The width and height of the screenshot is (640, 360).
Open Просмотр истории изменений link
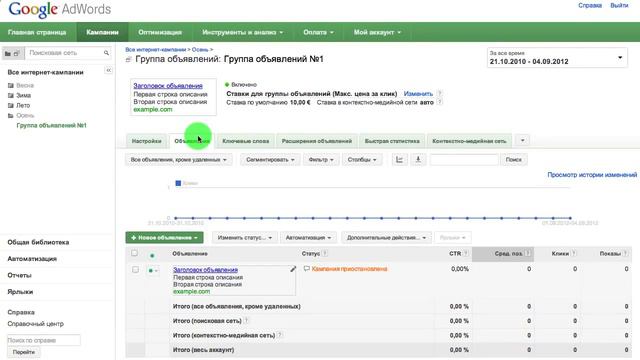pyautogui.click(x=592, y=175)
